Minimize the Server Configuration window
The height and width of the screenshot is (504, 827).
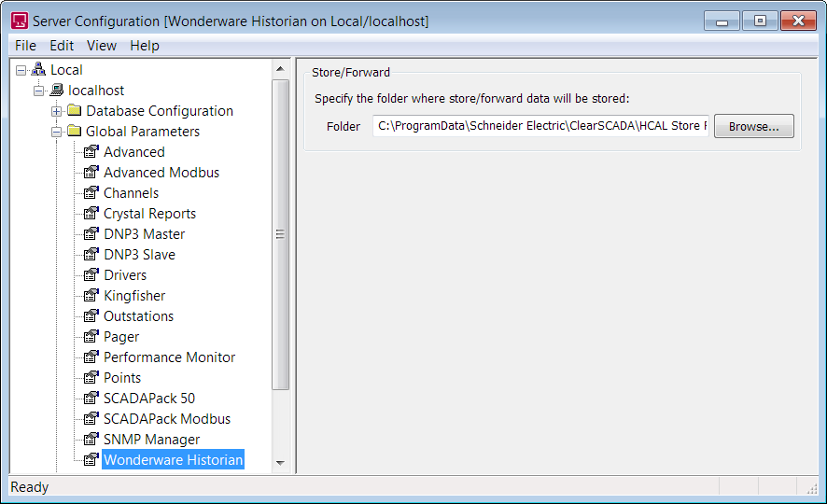click(x=722, y=21)
